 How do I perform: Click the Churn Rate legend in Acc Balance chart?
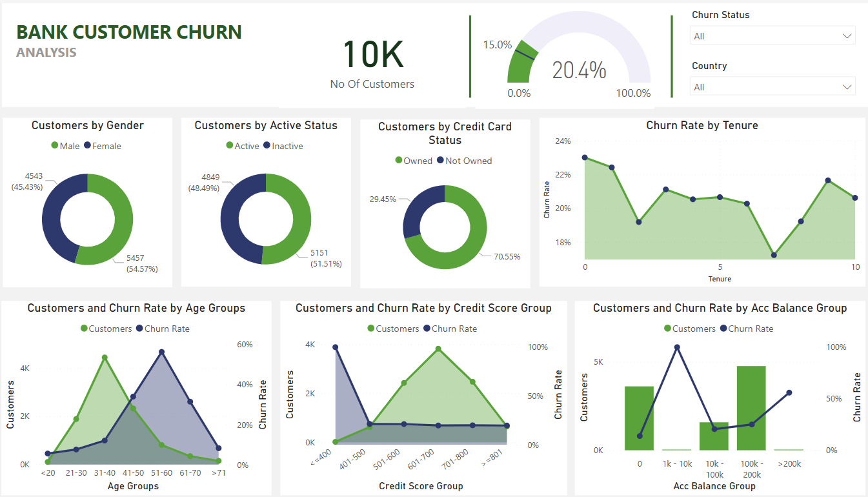coord(723,329)
